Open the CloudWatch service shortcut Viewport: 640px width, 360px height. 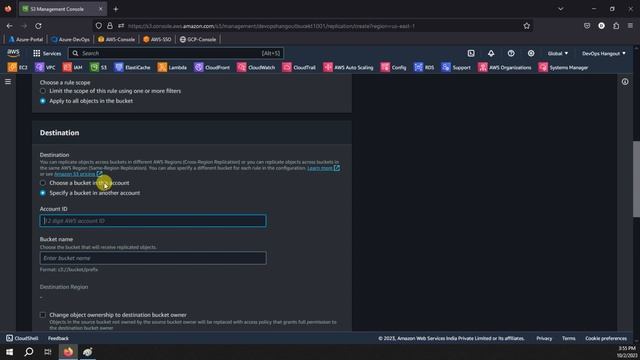point(256,67)
